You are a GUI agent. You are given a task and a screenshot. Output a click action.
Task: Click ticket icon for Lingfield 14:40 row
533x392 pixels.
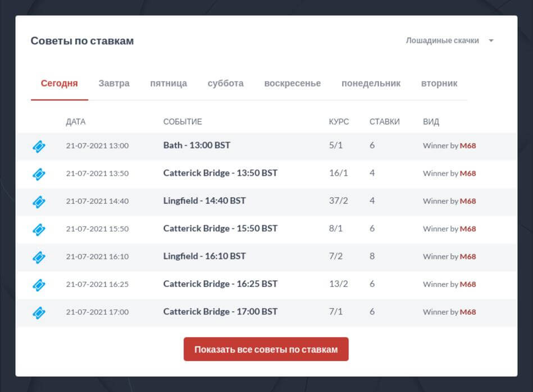[x=39, y=201]
